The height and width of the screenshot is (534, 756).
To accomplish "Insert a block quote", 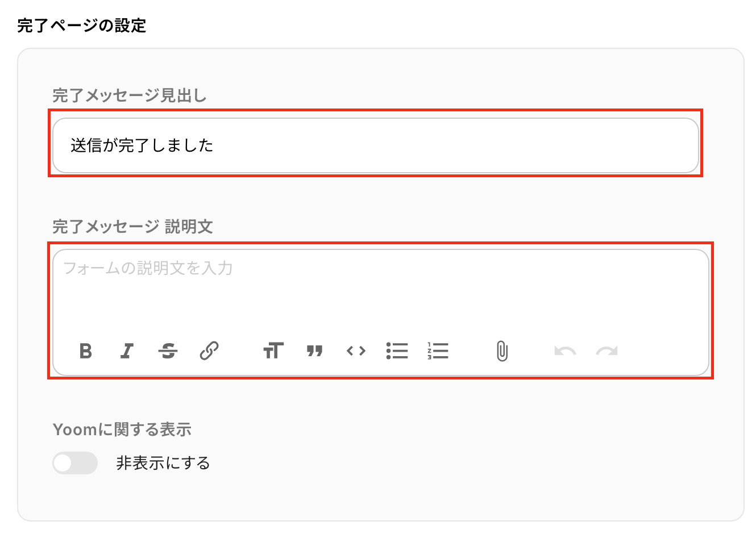I will (314, 351).
